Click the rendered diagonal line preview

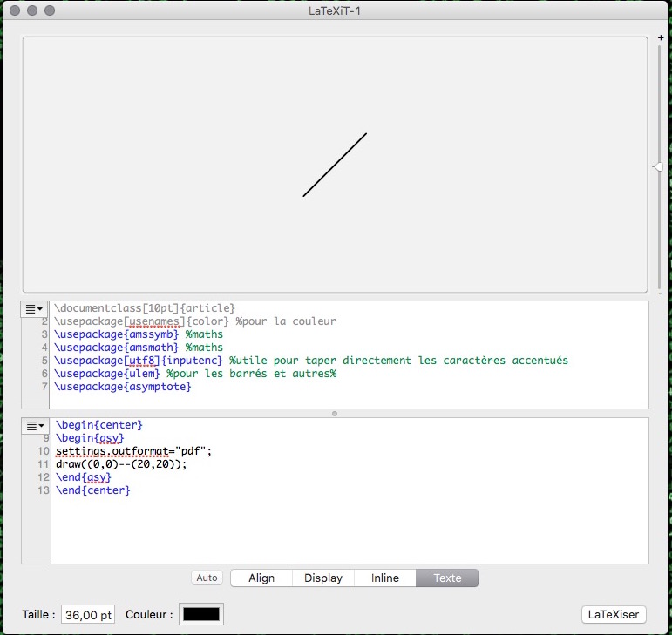click(335, 165)
